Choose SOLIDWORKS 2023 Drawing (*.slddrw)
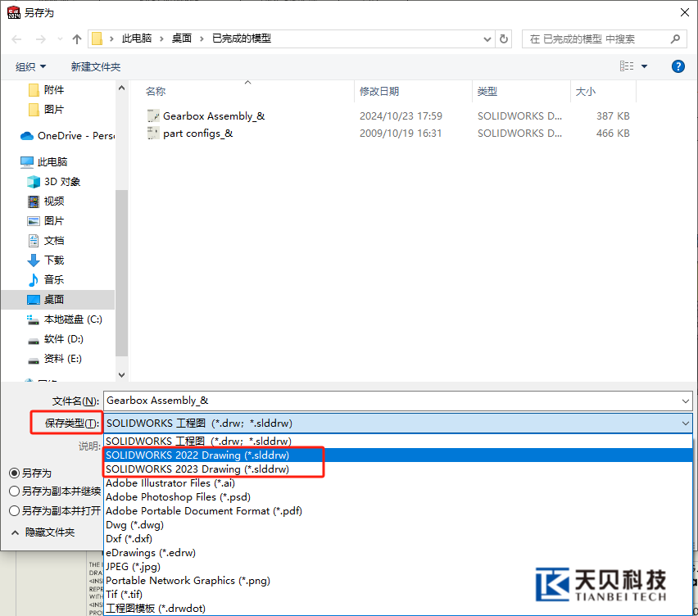Viewport: 698px width, 616px height. (398, 469)
